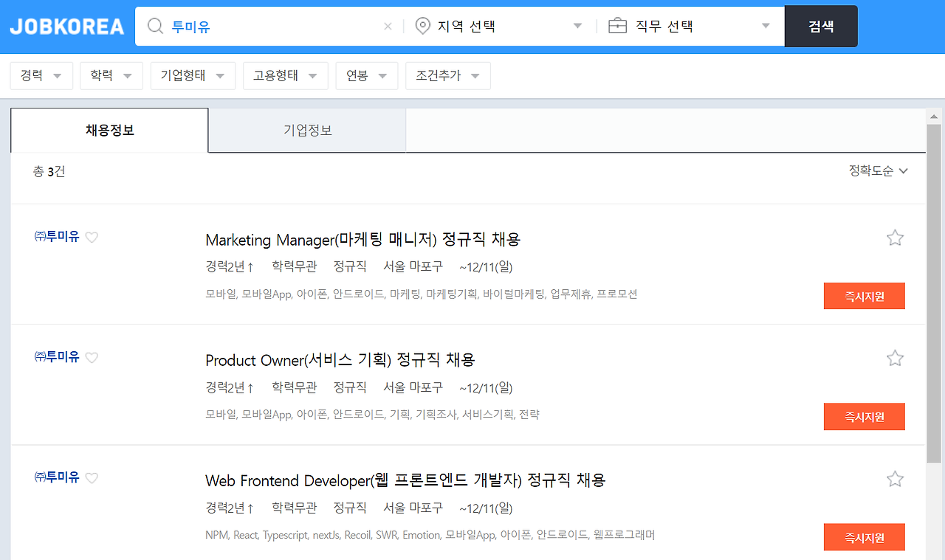The image size is (945, 560).
Task: Click 정규직 in the Product Owner row
Action: [350, 387]
